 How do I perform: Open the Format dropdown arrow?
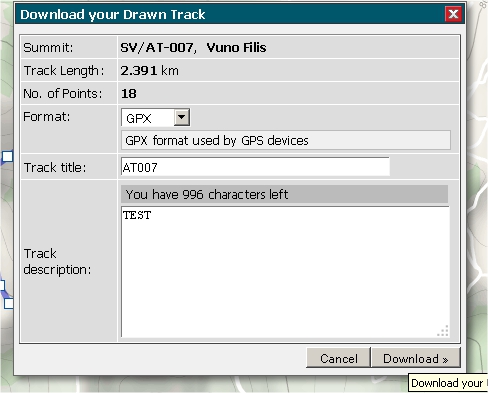coord(182,117)
